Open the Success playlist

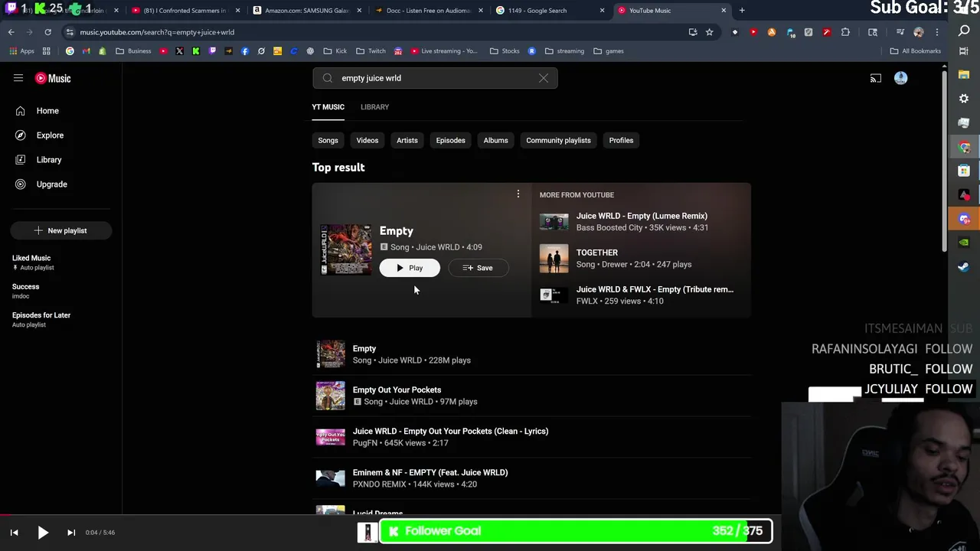coord(25,291)
